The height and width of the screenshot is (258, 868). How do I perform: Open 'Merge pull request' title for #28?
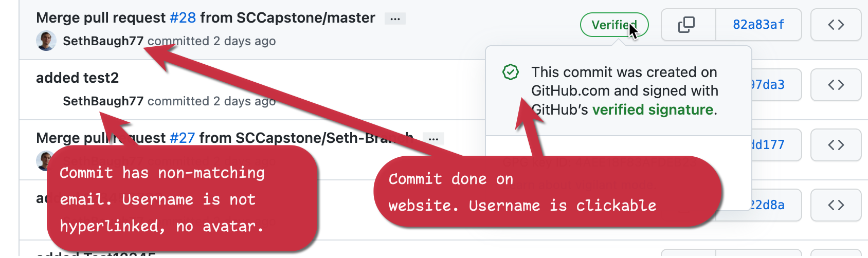(101, 18)
